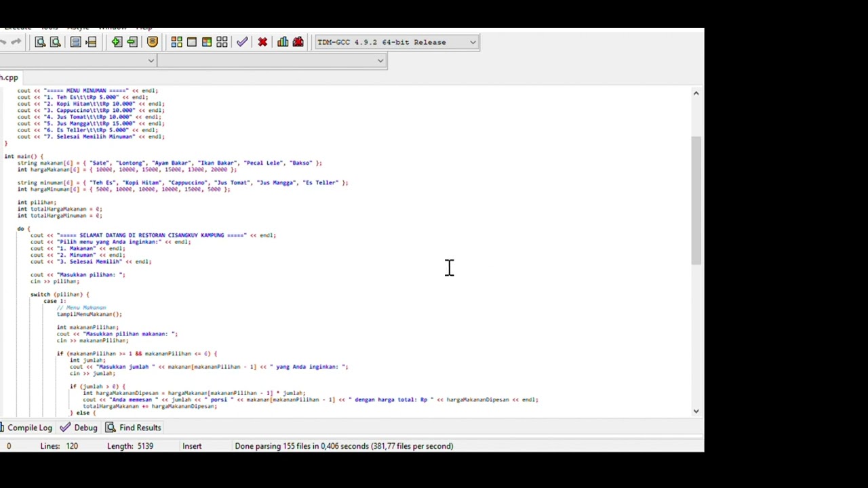
Task: Click the 'string minuman[6]' array declaration line
Action: point(182,183)
